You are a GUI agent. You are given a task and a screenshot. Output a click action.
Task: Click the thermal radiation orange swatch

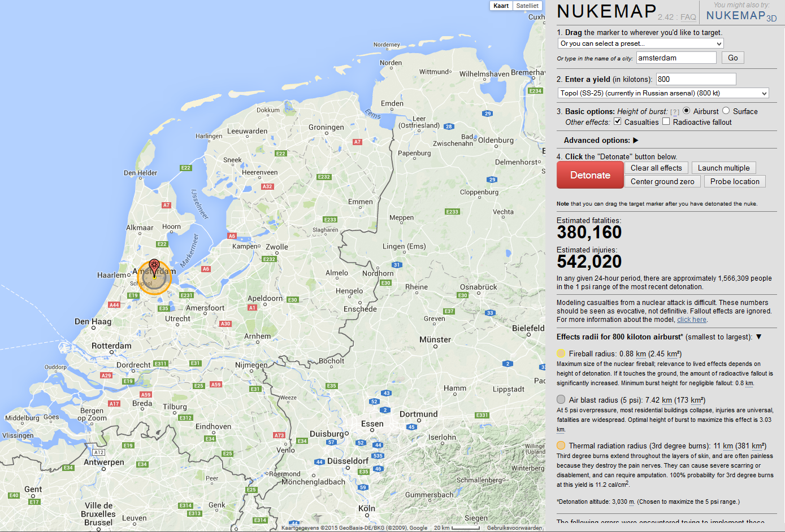click(561, 445)
